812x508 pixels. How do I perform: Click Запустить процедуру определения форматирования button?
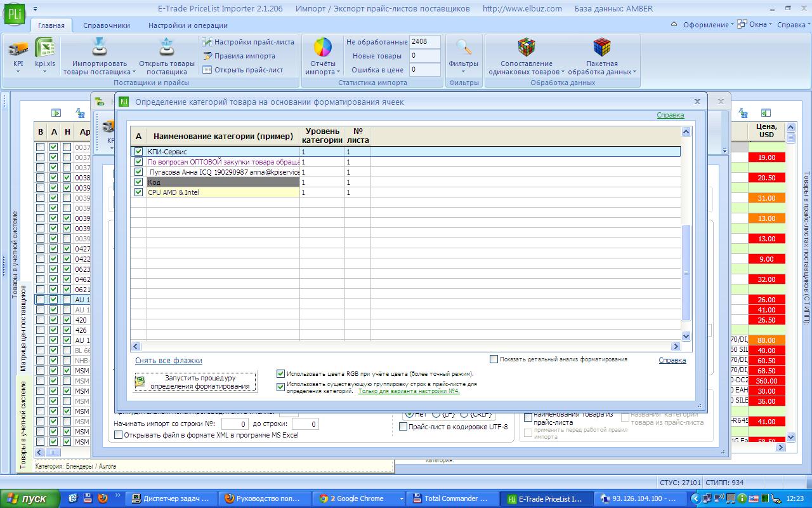[x=196, y=382]
